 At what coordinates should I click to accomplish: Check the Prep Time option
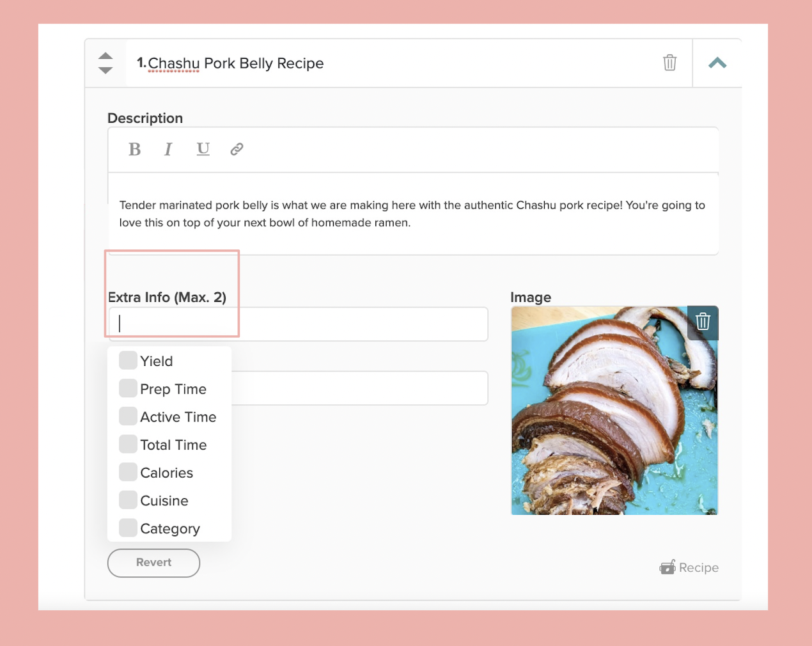[128, 388]
